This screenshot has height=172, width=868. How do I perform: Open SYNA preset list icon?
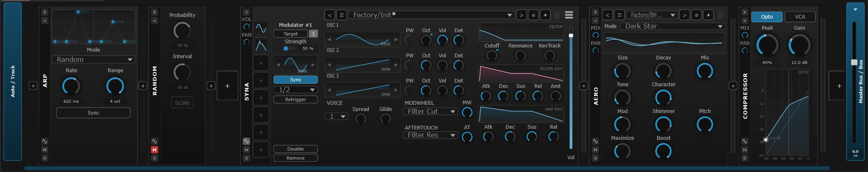pyautogui.click(x=342, y=15)
